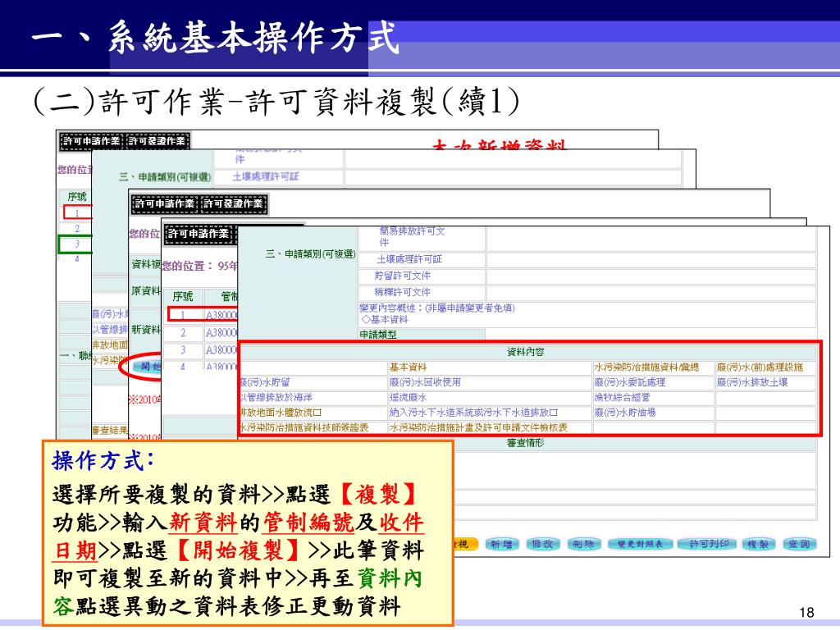Image resolution: width=840 pixels, height=630 pixels.
Task: Open the 廢(污)水委託處理 link
Action: 629,382
